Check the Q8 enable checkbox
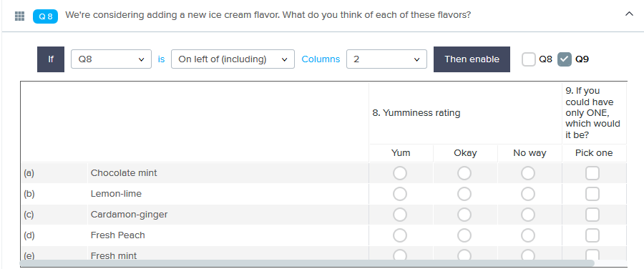 (x=529, y=59)
